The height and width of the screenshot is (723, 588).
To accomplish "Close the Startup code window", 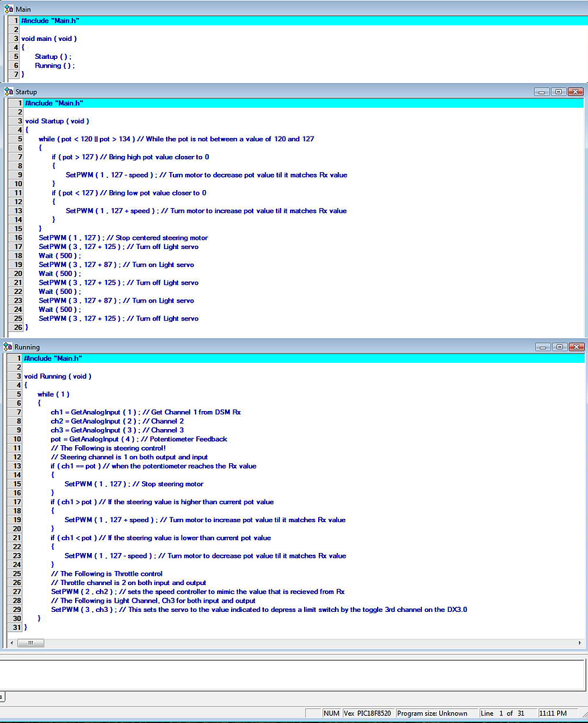I will coord(575,92).
